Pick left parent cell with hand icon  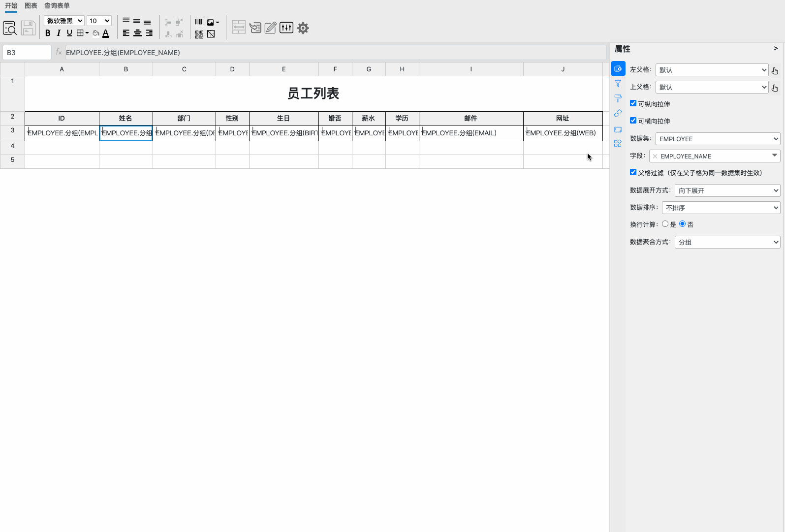(775, 71)
